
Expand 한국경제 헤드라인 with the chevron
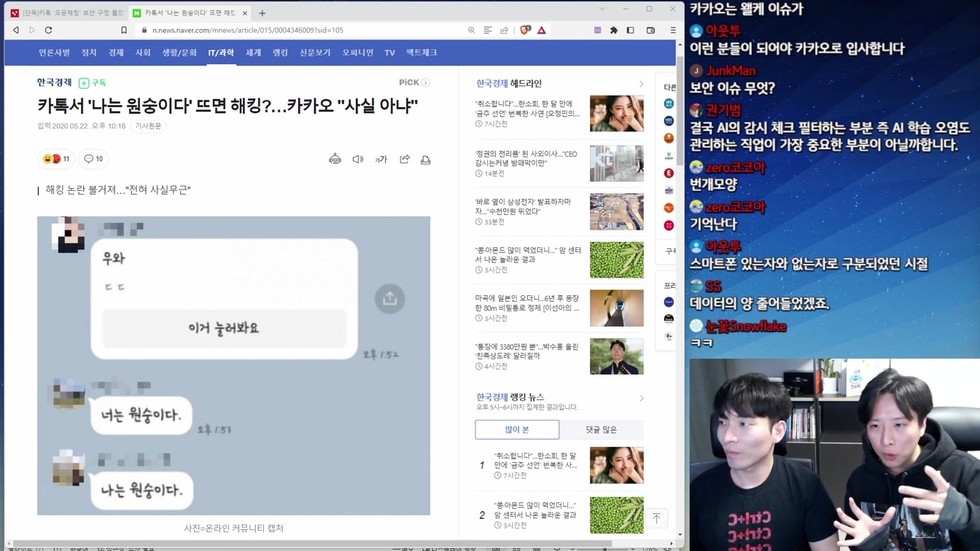pos(641,85)
